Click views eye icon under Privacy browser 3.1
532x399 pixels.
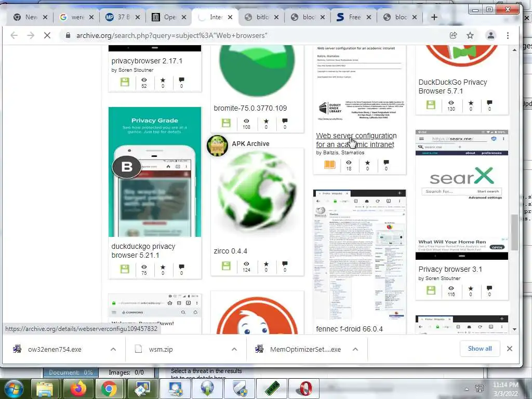tap(451, 288)
